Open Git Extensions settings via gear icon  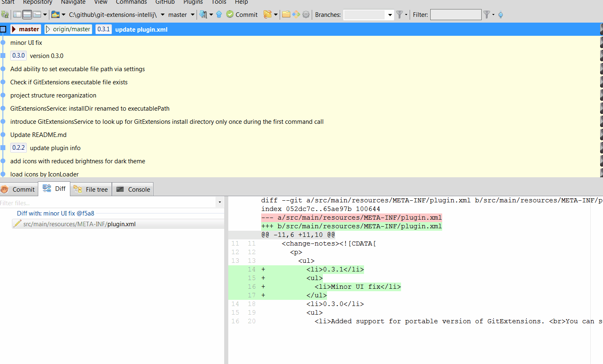(x=305, y=14)
